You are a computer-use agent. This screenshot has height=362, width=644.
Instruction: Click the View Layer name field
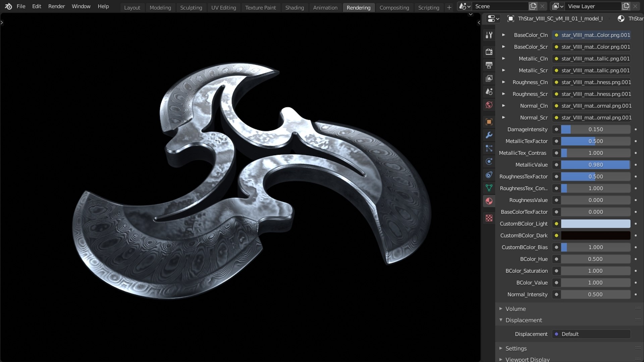click(593, 6)
